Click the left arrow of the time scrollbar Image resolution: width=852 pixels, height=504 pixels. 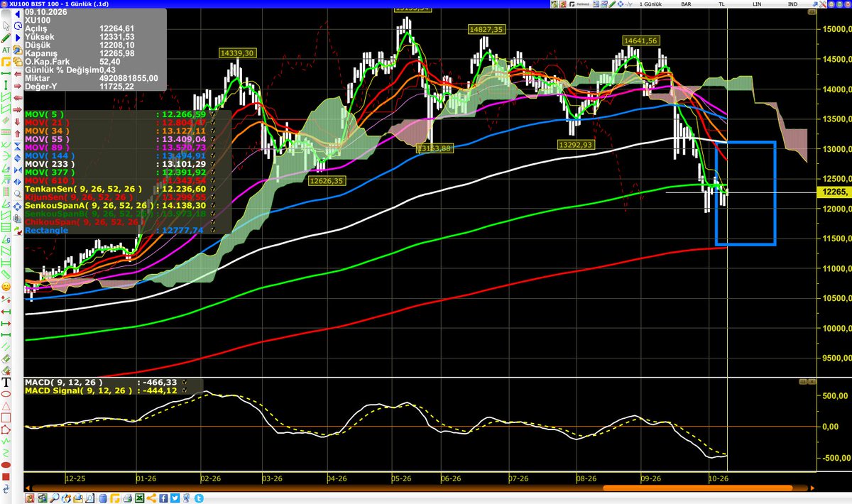(x=29, y=487)
